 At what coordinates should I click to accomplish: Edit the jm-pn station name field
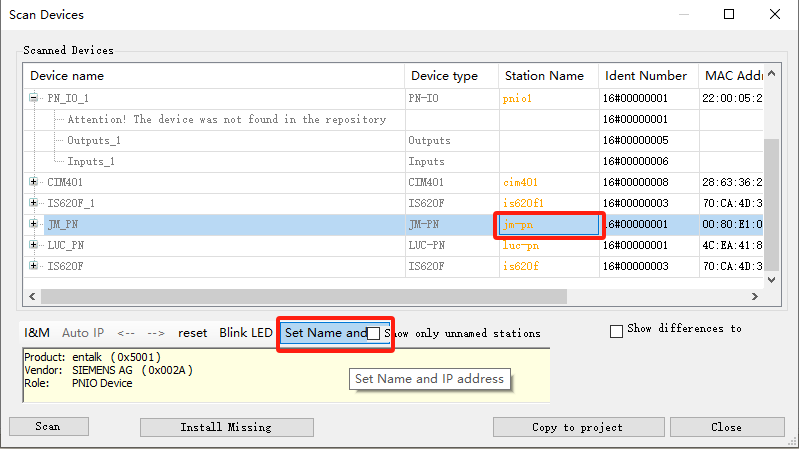[x=548, y=225]
